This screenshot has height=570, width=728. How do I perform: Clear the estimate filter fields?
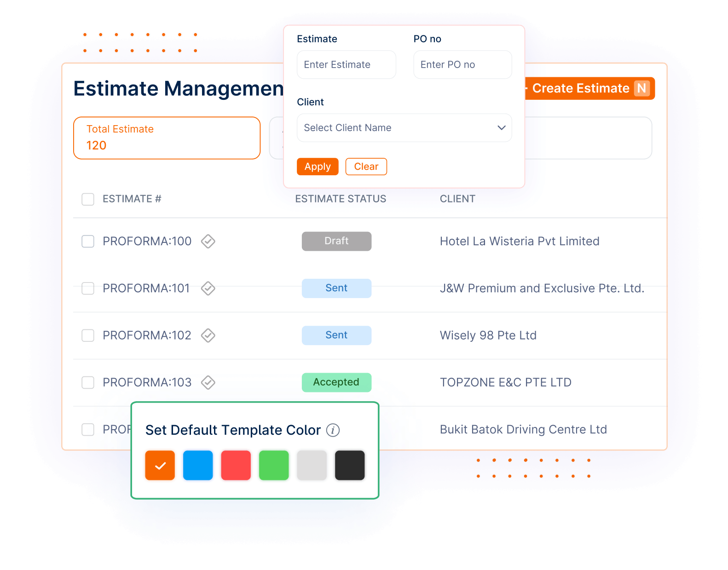coord(366,167)
